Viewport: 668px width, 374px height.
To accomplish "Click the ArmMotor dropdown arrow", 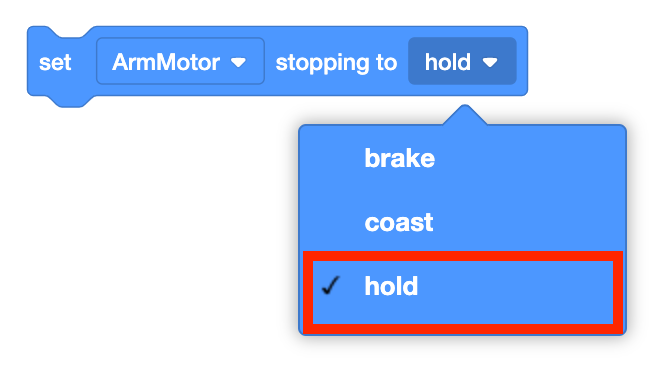I will pyautogui.click(x=238, y=63).
